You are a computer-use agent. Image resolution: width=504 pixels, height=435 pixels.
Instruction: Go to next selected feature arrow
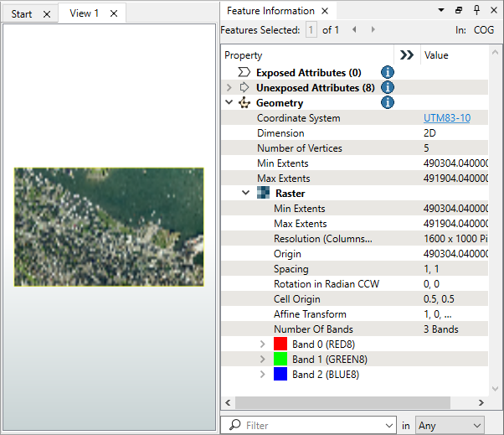pyautogui.click(x=373, y=30)
